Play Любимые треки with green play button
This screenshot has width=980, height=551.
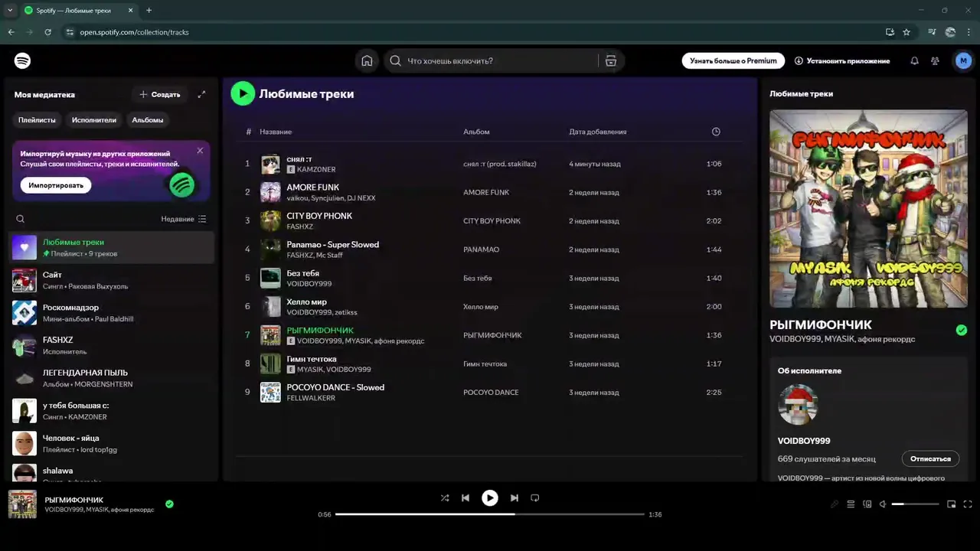pos(243,93)
